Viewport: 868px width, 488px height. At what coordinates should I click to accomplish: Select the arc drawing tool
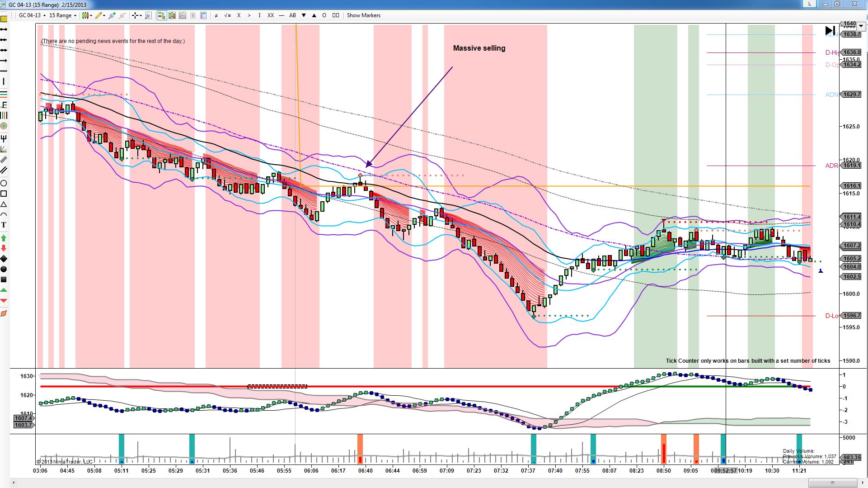click(4, 215)
